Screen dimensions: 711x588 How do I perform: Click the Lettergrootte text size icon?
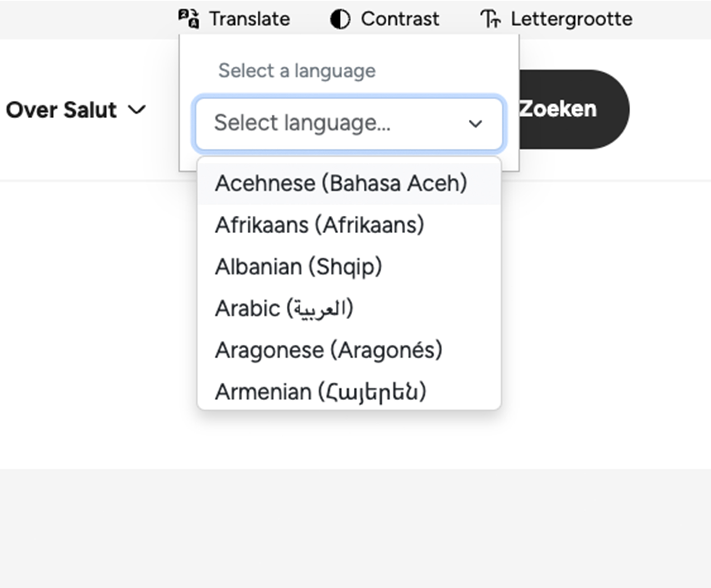coord(491,19)
